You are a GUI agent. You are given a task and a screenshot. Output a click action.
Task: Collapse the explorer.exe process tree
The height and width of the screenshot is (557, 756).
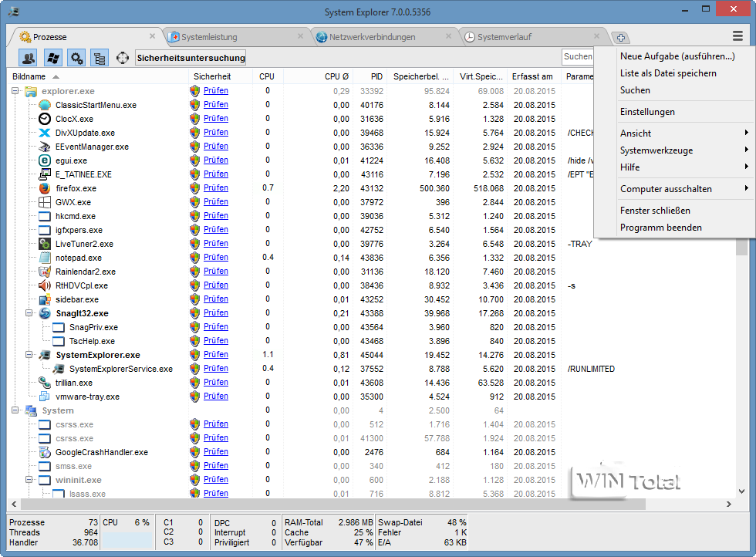15,91
